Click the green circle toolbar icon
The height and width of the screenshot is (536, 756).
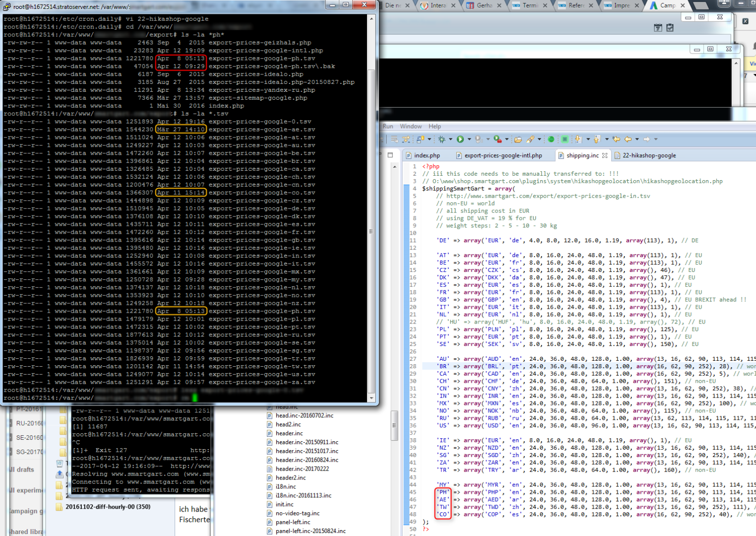(551, 139)
